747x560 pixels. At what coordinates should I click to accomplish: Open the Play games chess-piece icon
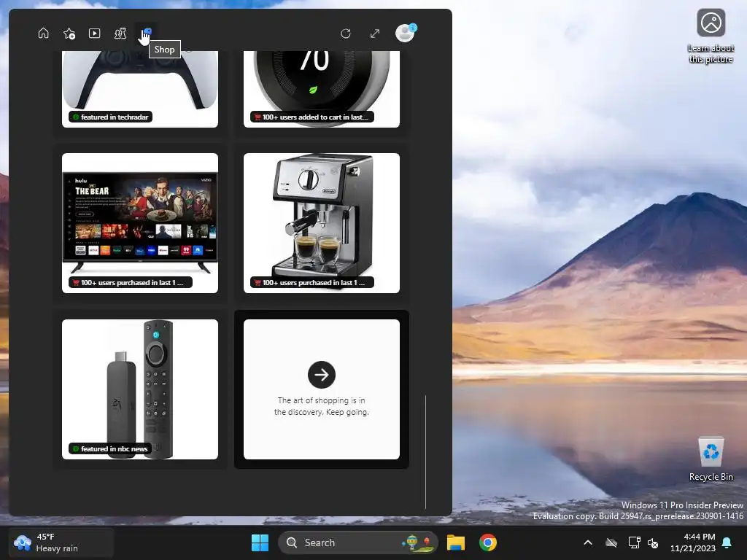pyautogui.click(x=120, y=34)
